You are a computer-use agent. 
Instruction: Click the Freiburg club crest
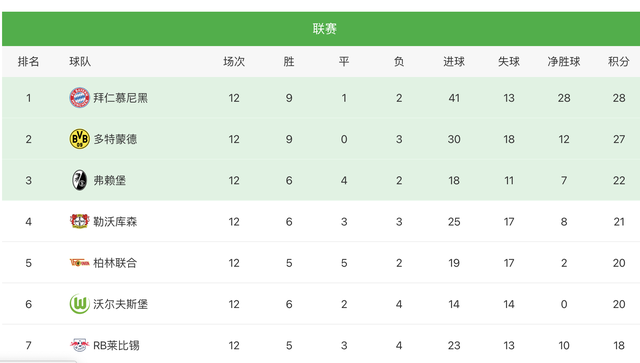tap(80, 180)
